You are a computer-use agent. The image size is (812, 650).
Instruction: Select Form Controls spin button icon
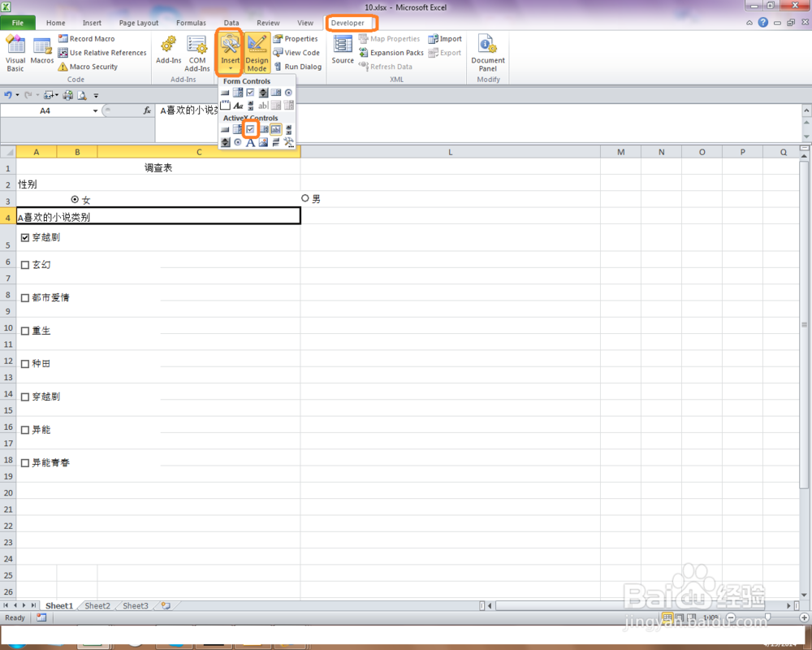[263, 93]
